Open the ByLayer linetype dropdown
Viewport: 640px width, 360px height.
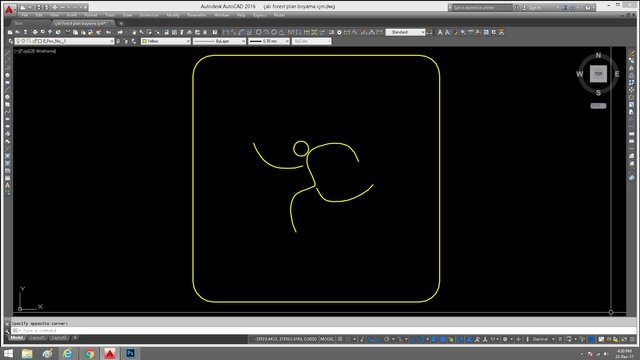tap(220, 41)
